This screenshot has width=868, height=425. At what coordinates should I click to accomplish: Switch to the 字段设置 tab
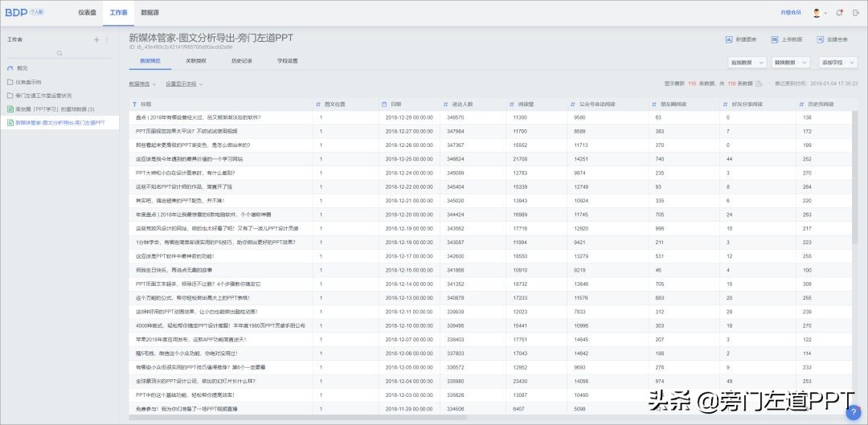(x=287, y=61)
